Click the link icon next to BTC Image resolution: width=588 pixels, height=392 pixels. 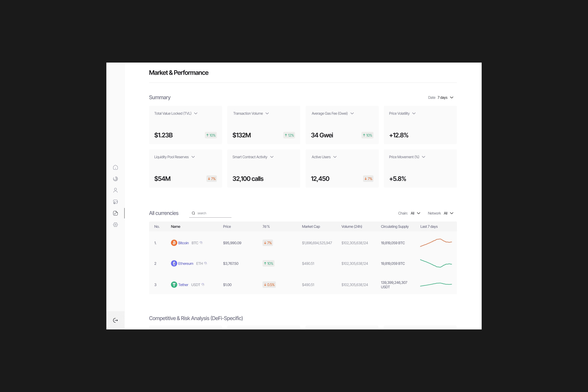click(201, 243)
